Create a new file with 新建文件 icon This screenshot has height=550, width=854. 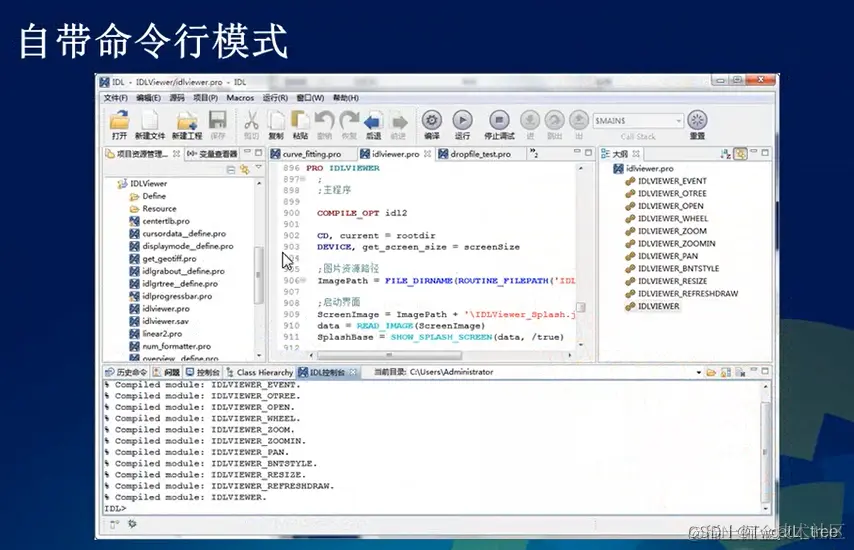(150, 120)
